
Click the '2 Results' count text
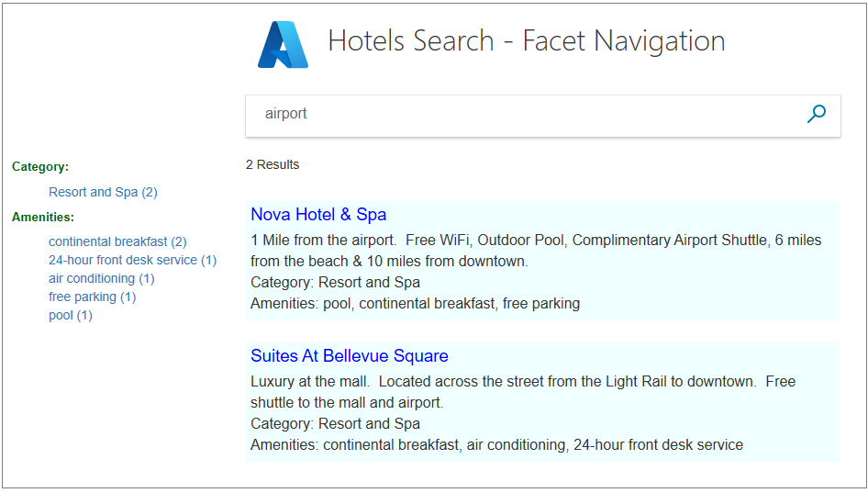pyautogui.click(x=273, y=165)
